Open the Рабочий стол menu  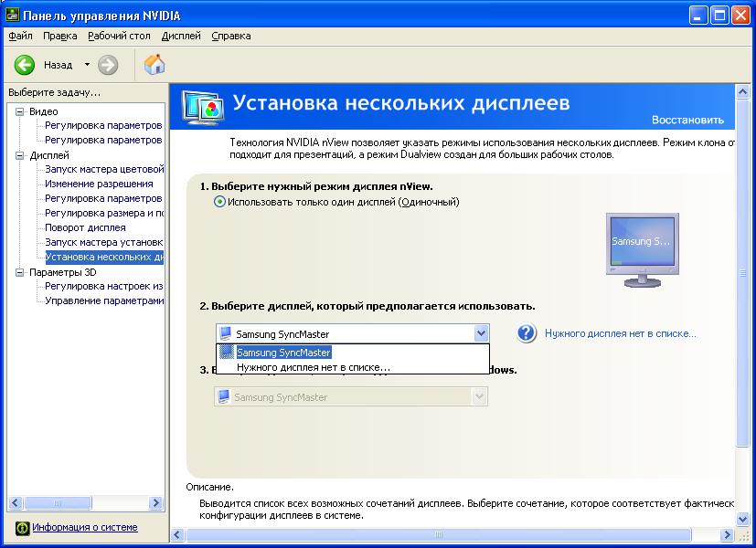(119, 36)
